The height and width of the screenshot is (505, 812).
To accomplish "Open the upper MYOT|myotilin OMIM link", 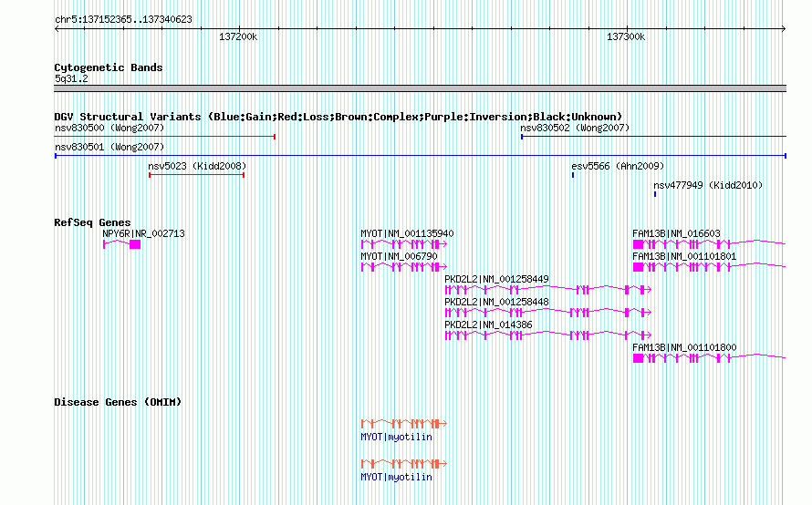I will coord(396,438).
